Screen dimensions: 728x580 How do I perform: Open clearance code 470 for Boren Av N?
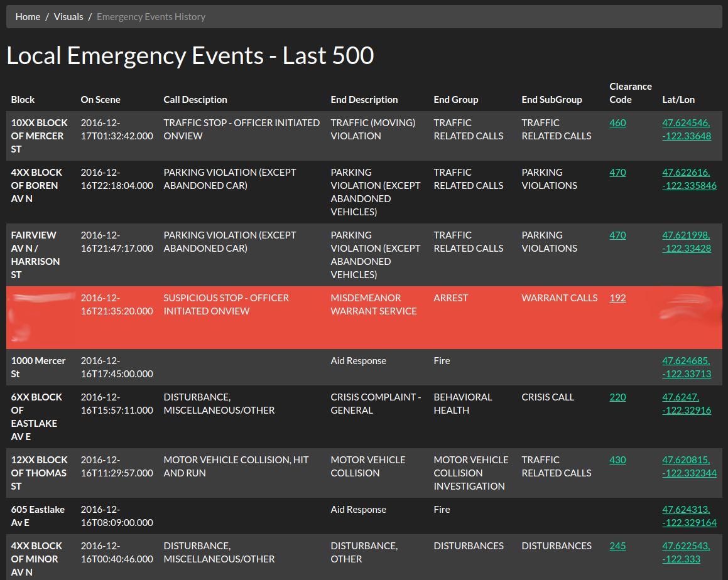[x=617, y=173]
